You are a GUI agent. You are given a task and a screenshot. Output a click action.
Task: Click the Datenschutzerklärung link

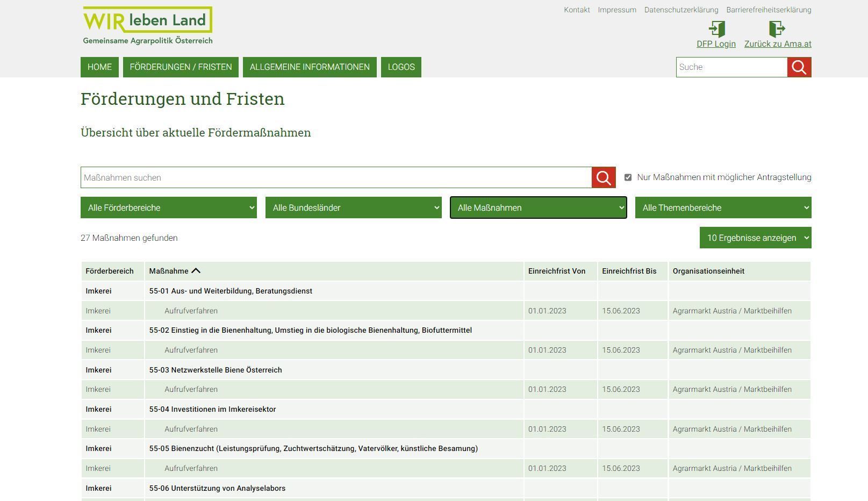(681, 9)
